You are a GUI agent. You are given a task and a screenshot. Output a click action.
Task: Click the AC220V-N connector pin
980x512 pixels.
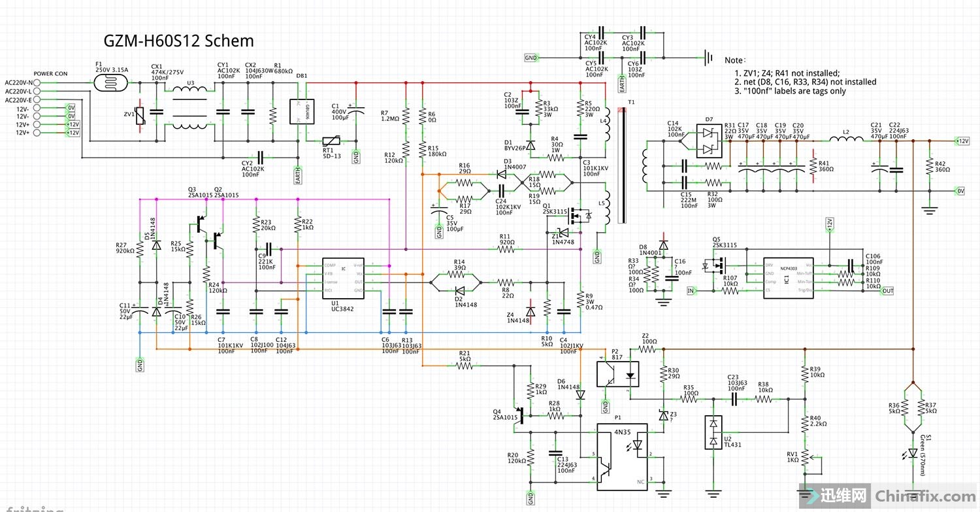click(37, 82)
